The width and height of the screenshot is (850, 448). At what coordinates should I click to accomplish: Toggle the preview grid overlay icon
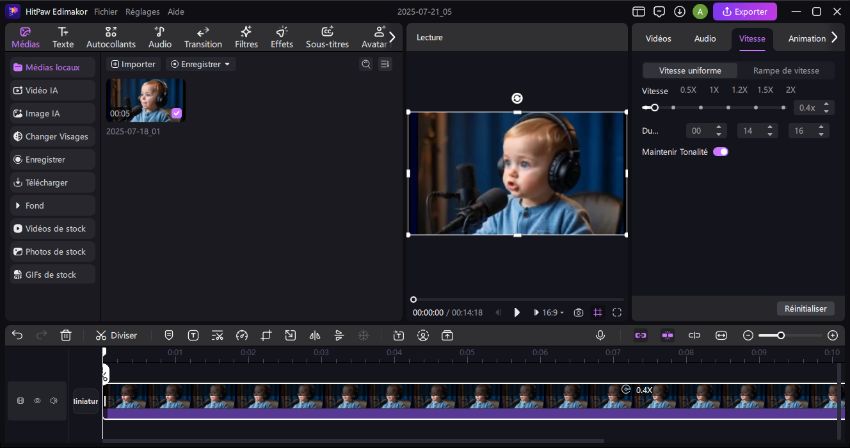(x=597, y=312)
